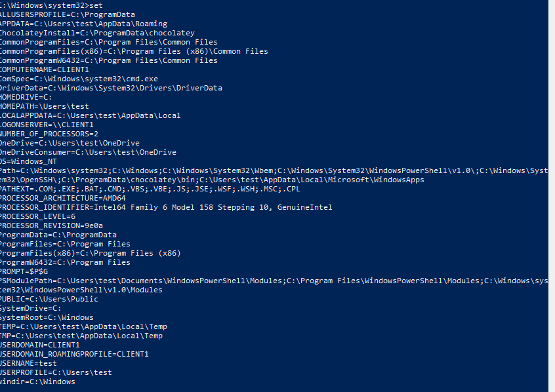The width and height of the screenshot is (555, 392).
Task: Click the PUBLIC=C:\Users\Public line
Action: point(49,300)
